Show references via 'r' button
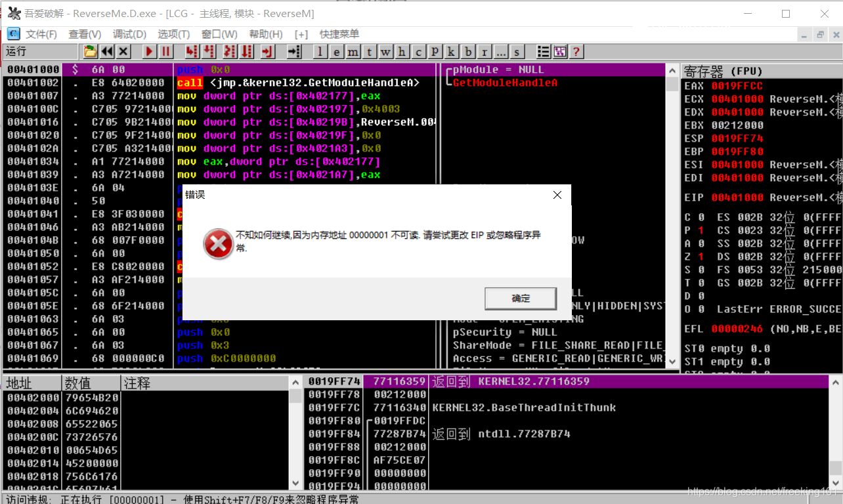 [485, 52]
